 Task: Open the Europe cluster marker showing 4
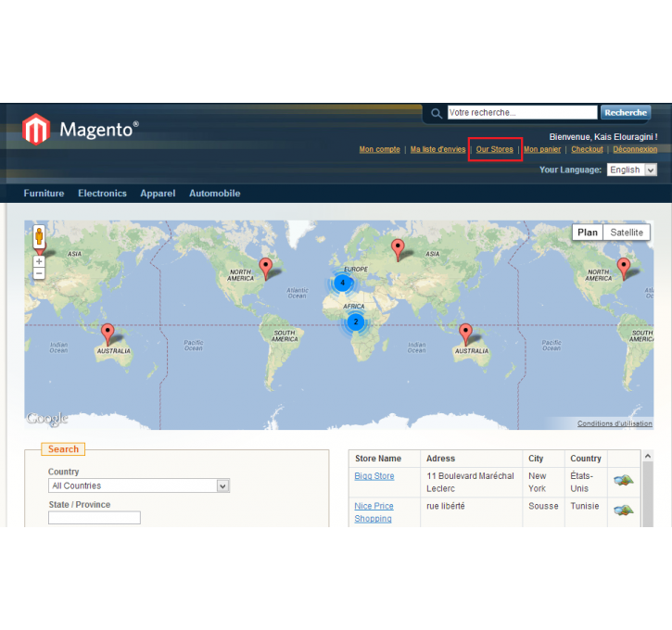tap(342, 283)
